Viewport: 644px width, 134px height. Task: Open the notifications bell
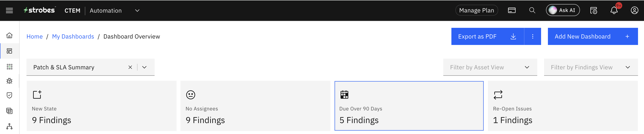pyautogui.click(x=614, y=10)
